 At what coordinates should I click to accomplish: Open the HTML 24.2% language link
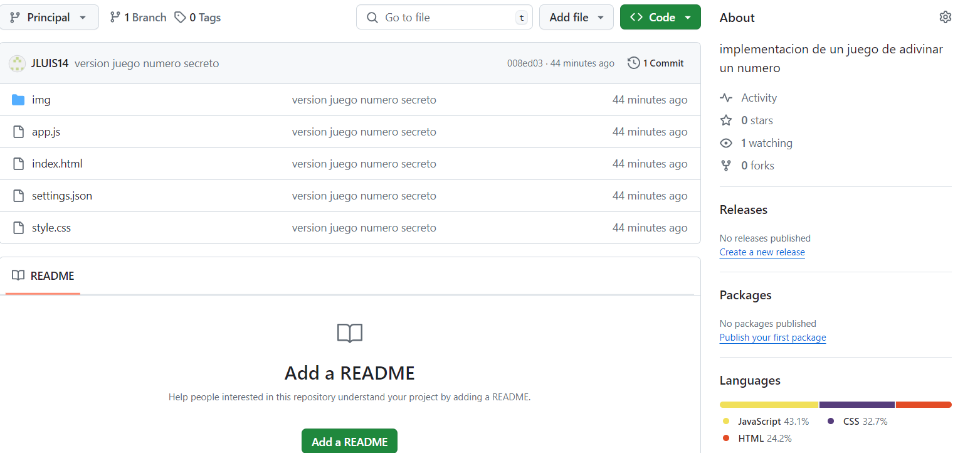click(757, 438)
